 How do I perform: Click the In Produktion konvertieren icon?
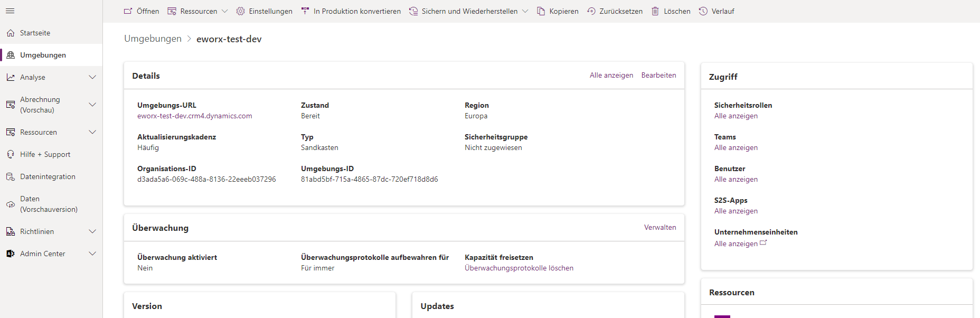click(x=305, y=11)
